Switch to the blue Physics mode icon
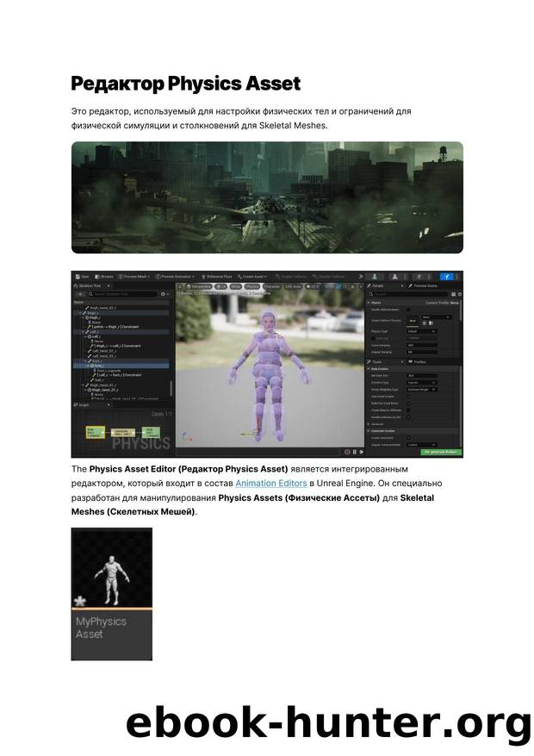The width and height of the screenshot is (534, 756). (447, 277)
